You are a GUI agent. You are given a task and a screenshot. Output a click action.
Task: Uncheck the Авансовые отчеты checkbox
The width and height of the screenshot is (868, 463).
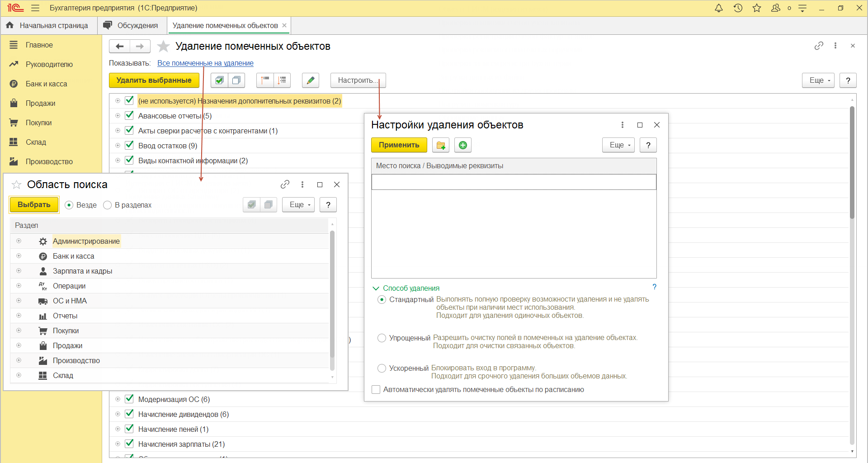click(129, 116)
